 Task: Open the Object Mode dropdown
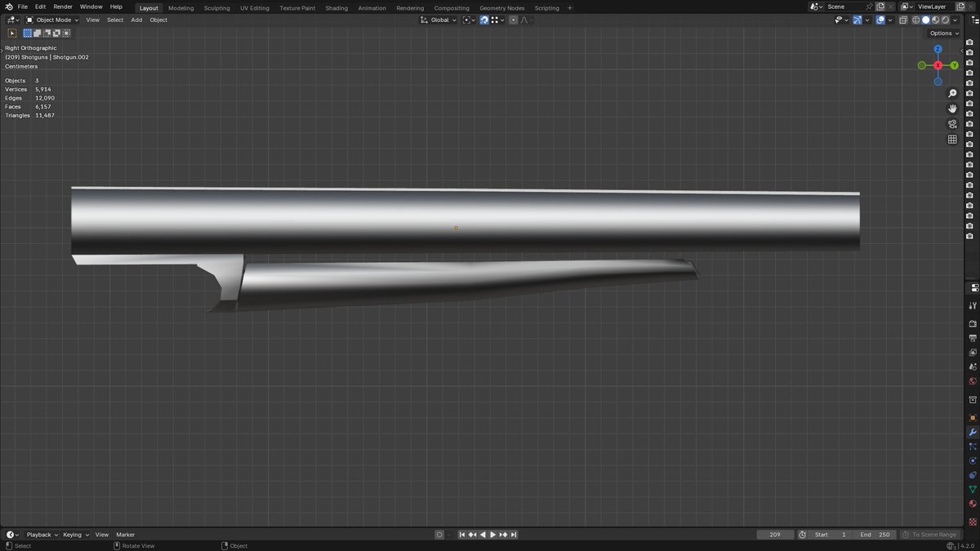click(52, 20)
